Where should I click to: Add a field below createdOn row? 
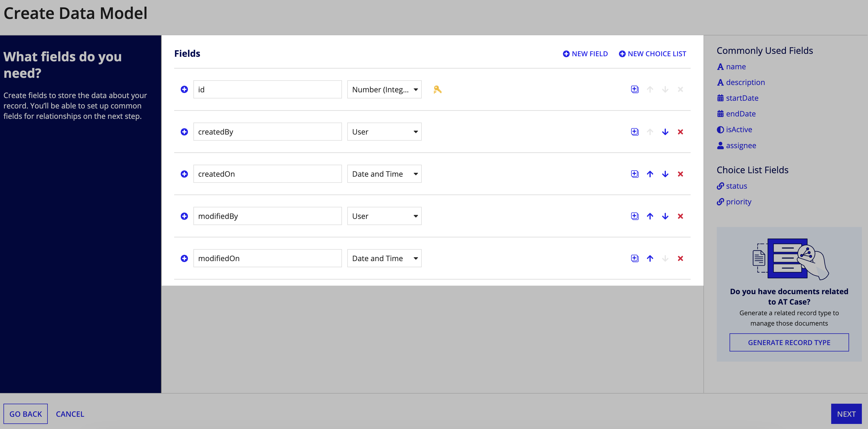tap(635, 174)
